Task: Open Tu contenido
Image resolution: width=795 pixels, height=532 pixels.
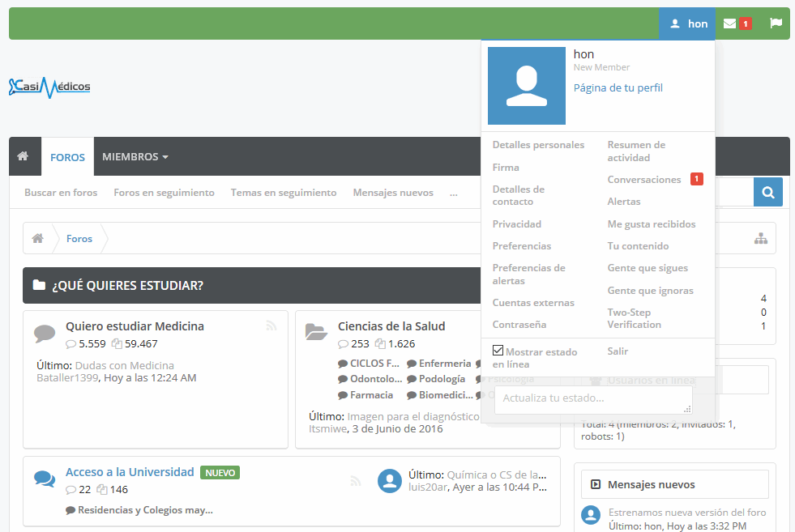Action: point(638,245)
